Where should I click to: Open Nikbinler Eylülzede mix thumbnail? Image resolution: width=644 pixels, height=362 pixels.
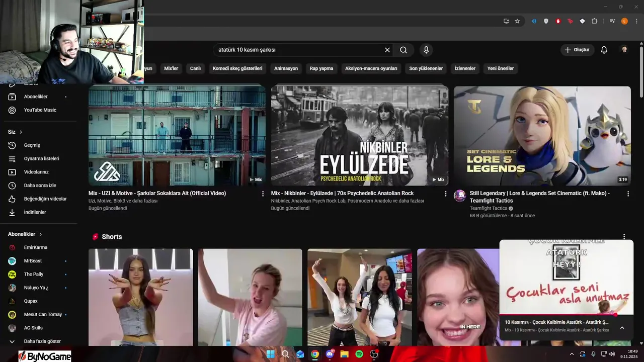click(x=360, y=136)
